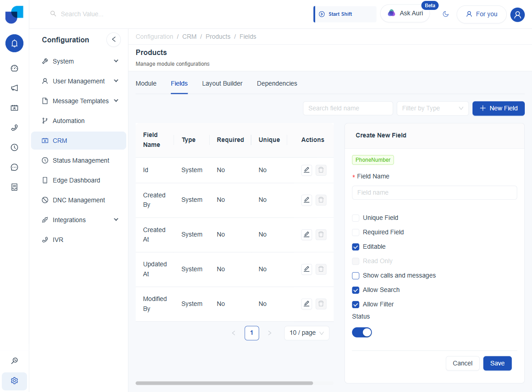This screenshot has width=532, height=392.
Task: Cancel creating the new field
Action: click(x=463, y=363)
